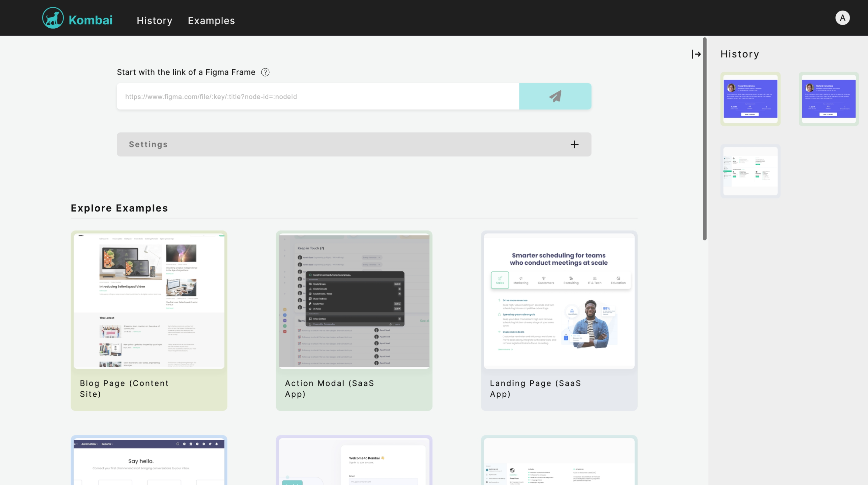Click the vertical scrollbar beside History panel
The height and width of the screenshot is (485, 868).
pyautogui.click(x=705, y=139)
